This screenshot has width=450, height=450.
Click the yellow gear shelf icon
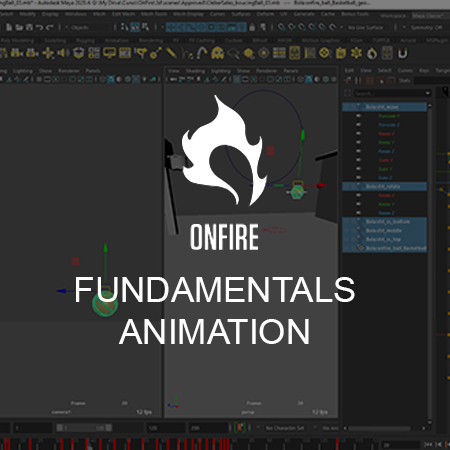click(356, 53)
